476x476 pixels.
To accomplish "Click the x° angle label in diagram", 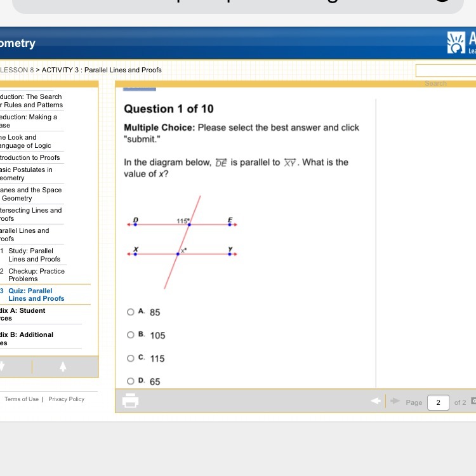I will [183, 251].
